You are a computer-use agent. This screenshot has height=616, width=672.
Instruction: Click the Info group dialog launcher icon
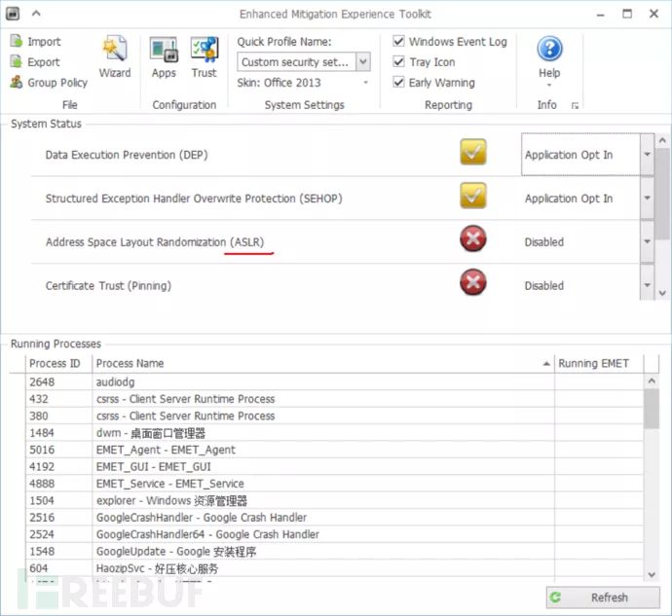pyautogui.click(x=575, y=106)
